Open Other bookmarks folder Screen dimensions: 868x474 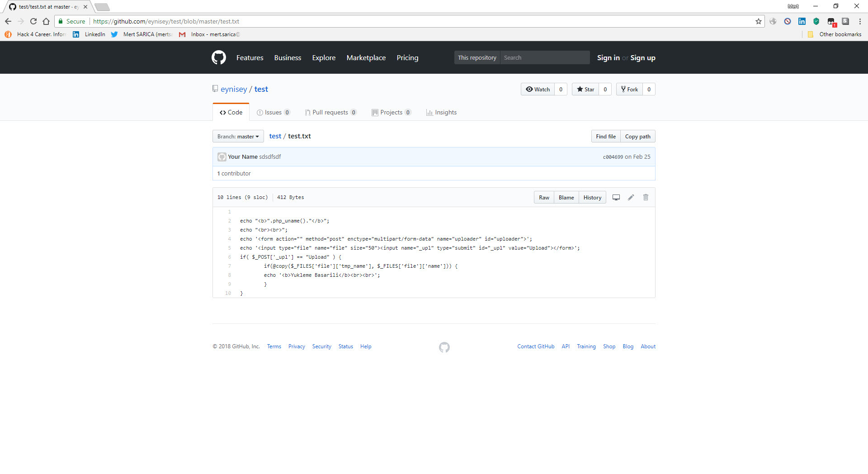[835, 34]
